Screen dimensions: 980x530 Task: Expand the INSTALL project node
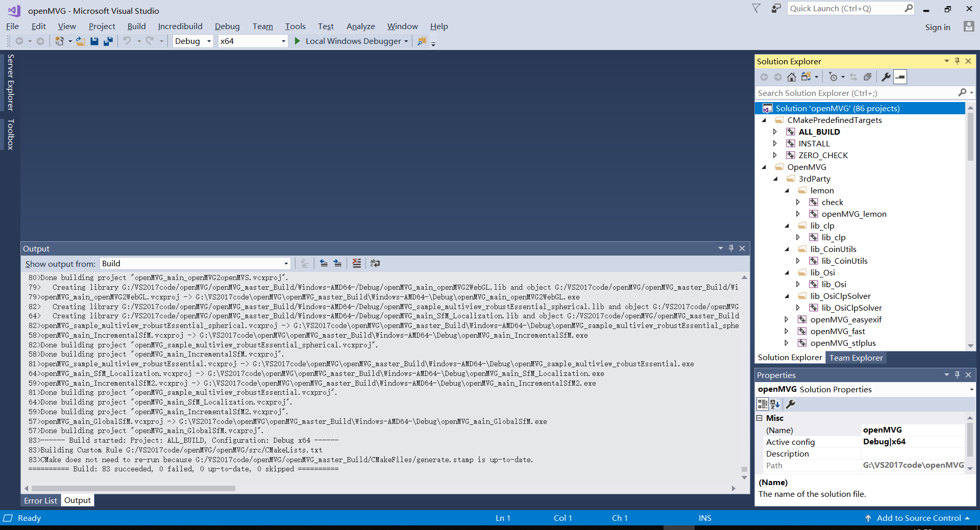coord(775,143)
